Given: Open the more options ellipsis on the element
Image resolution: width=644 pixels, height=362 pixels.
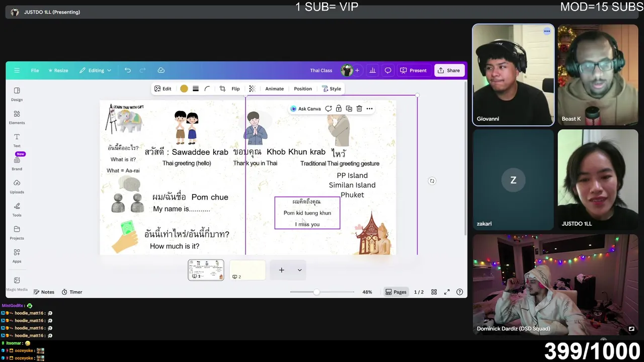Looking at the screenshot, I should (x=369, y=109).
